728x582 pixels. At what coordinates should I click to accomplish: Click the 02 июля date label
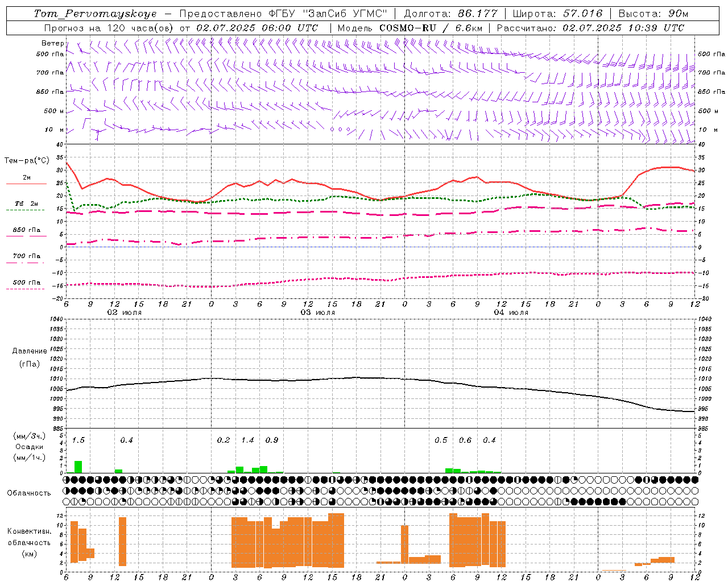click(125, 313)
